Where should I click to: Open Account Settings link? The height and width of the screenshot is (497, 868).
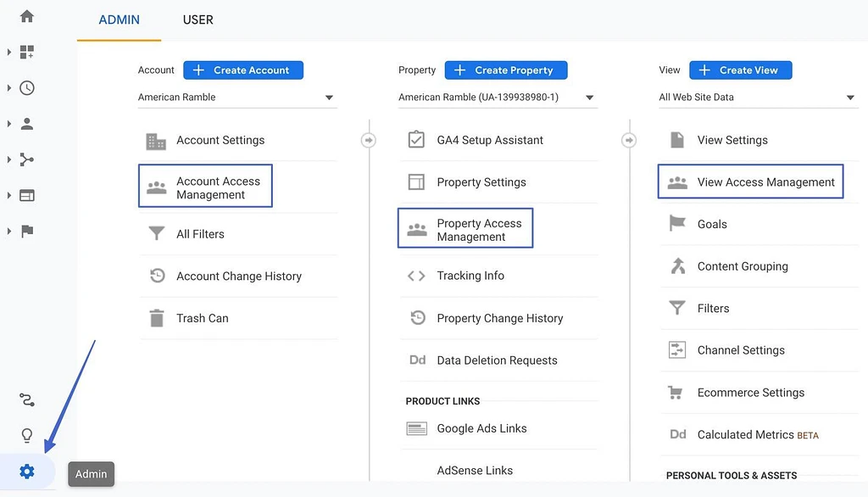tap(220, 140)
